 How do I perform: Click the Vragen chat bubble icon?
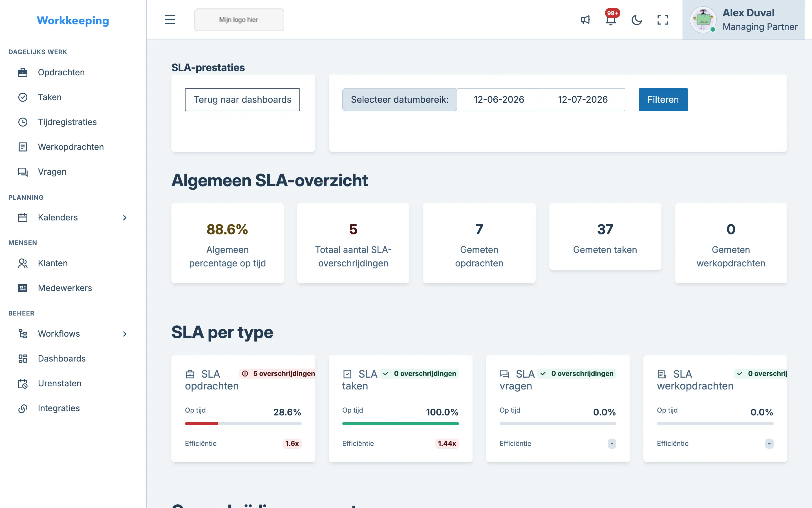click(23, 172)
